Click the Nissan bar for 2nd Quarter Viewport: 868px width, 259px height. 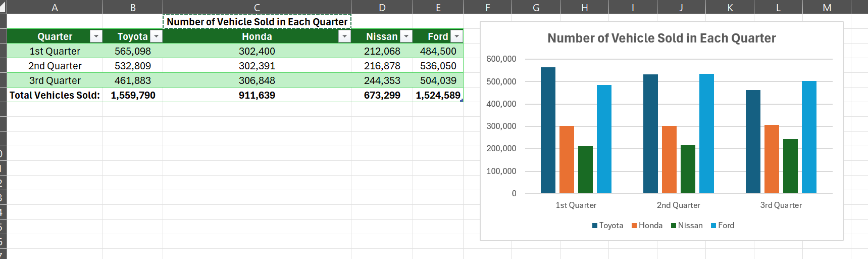click(688, 169)
